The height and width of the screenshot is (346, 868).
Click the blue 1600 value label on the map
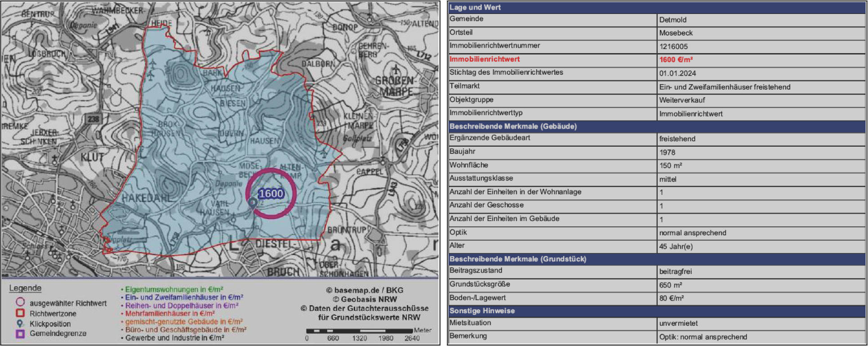[271, 193]
